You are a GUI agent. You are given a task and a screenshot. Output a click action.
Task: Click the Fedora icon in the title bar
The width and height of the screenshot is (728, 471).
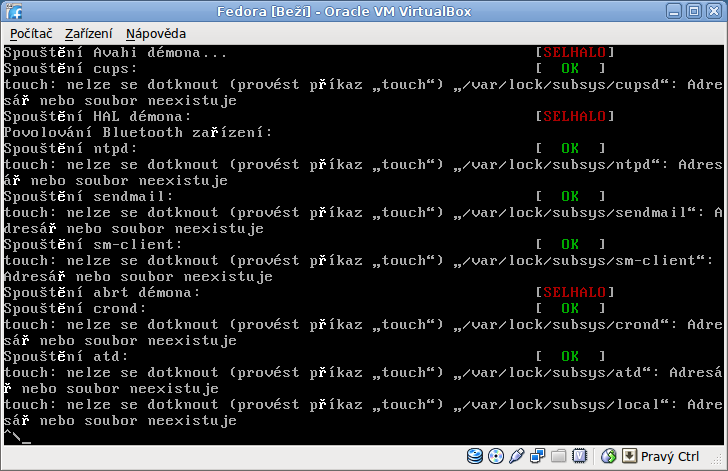14,11
